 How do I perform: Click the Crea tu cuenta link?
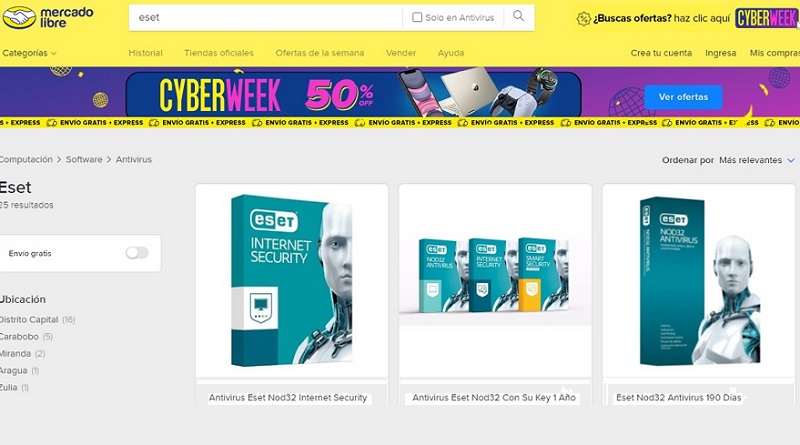pyautogui.click(x=661, y=53)
